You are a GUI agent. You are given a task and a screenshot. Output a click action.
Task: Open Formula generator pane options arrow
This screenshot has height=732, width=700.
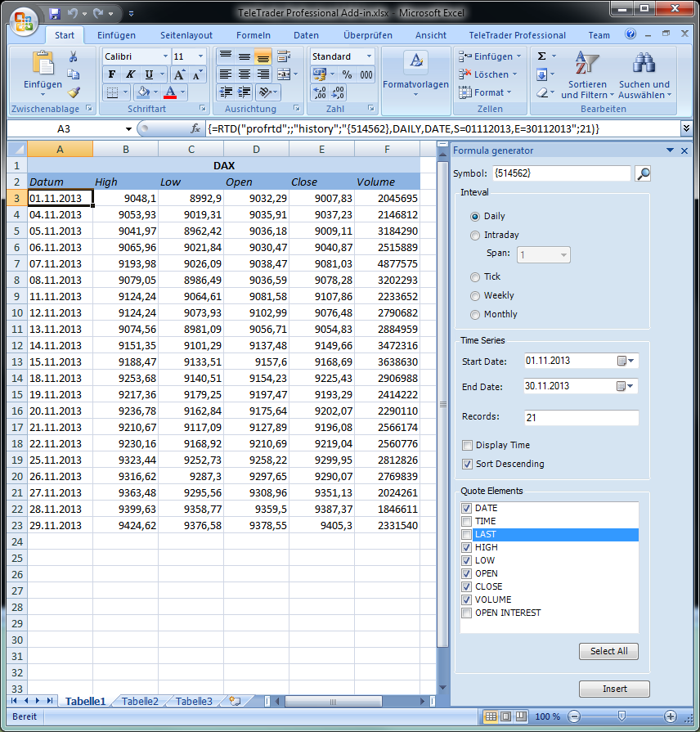(x=670, y=150)
